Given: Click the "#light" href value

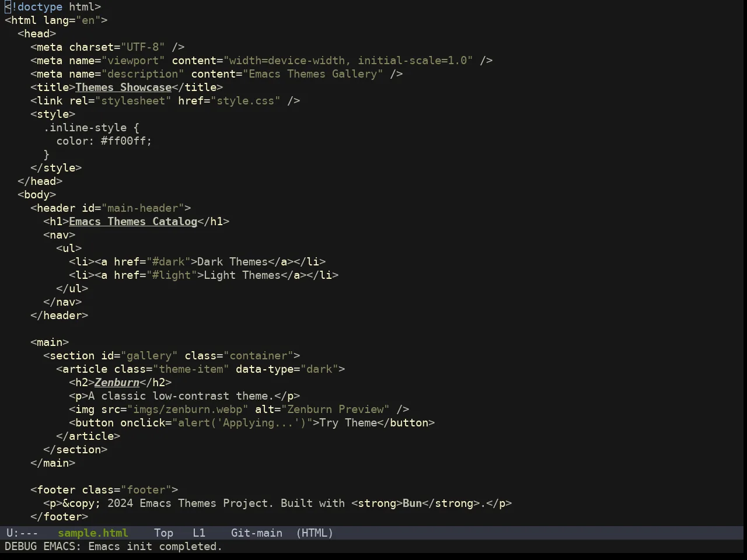Looking at the screenshot, I should [172, 275].
